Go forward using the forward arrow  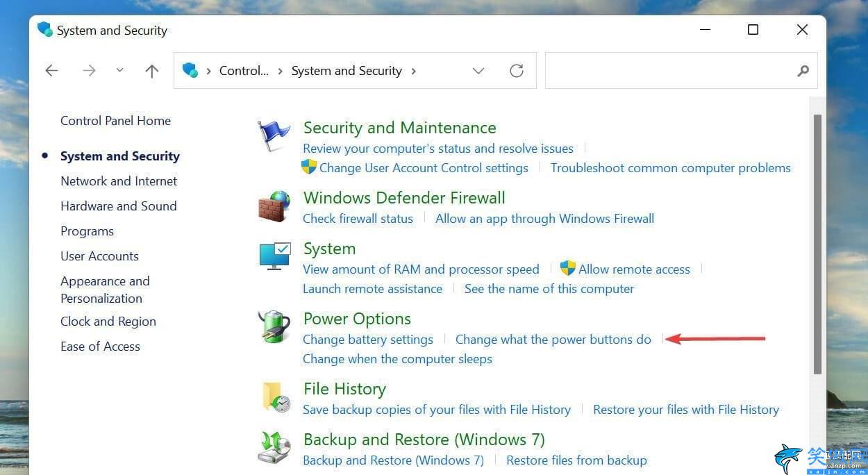coord(89,70)
